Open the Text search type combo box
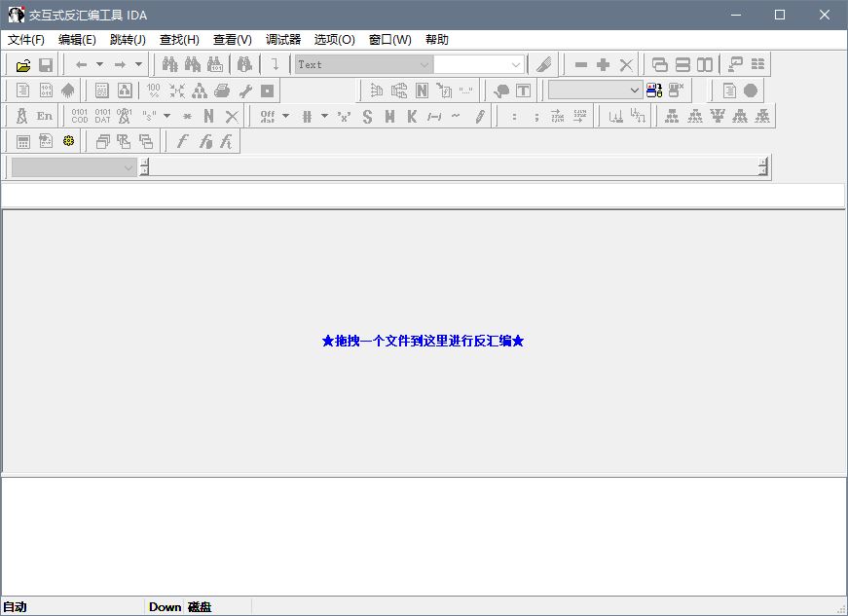Screen dimensions: 848x616 coord(360,64)
